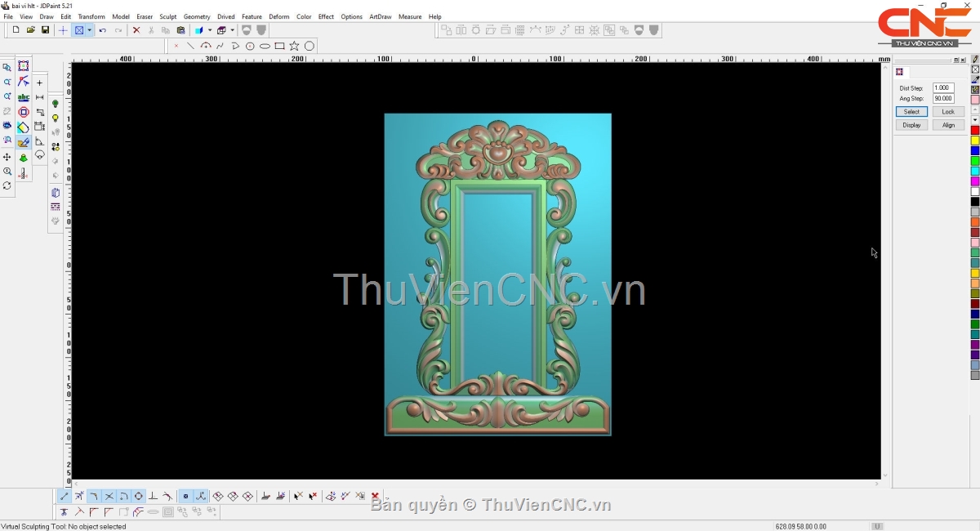Image resolution: width=980 pixels, height=531 pixels.
Task: Select the plain circle shape tool at row end
Action: (x=310, y=46)
